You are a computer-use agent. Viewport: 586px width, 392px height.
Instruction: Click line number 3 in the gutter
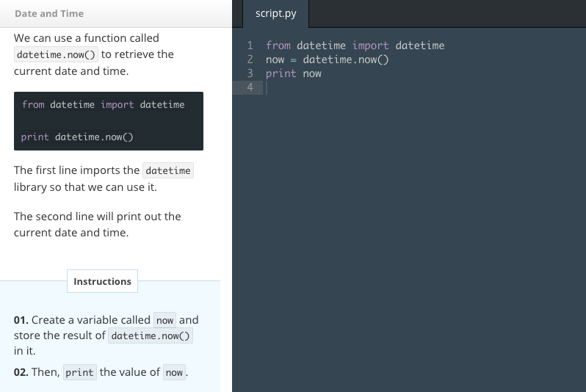pos(250,73)
